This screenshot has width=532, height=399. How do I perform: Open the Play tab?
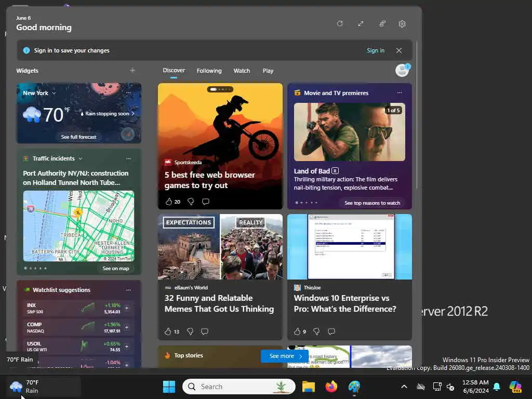pos(268,71)
